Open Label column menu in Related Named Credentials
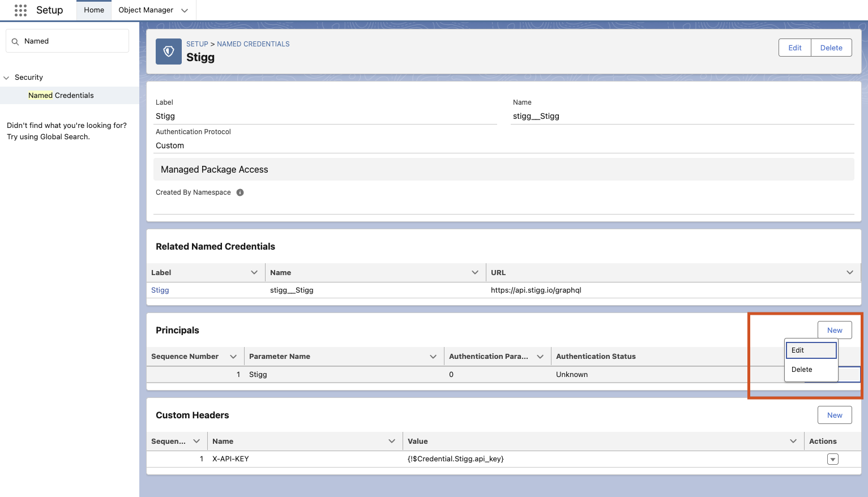Screen dimensions: 868x497 (254, 273)
